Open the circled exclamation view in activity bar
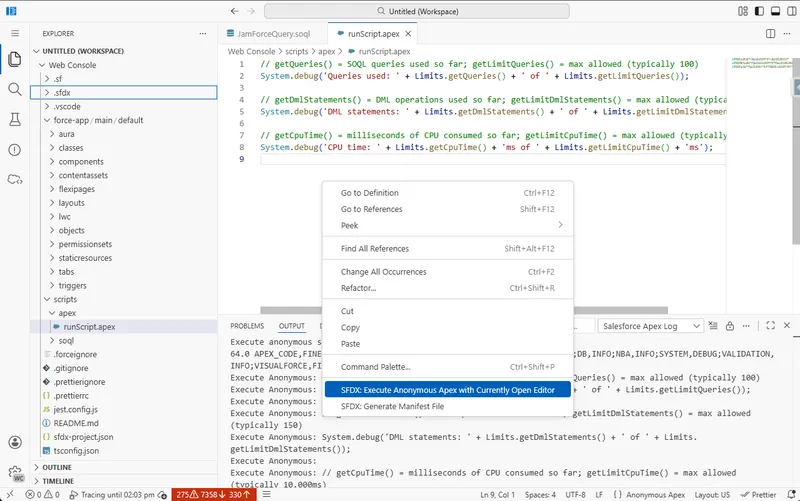The height and width of the screenshot is (501, 800). [x=15, y=149]
